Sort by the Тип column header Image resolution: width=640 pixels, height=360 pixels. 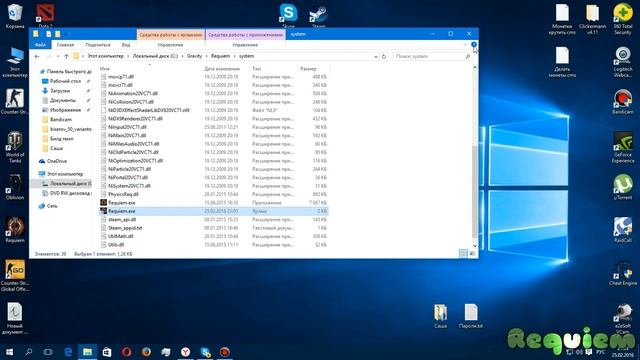pos(257,69)
